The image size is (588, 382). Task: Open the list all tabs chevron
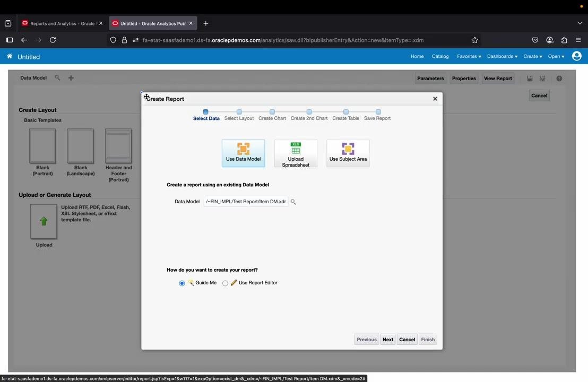coord(580,23)
